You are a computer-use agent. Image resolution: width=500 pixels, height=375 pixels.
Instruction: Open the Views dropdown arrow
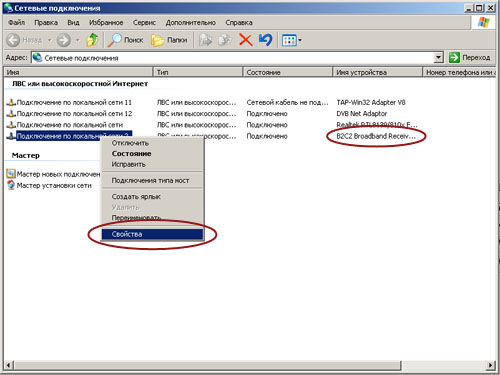(300, 40)
